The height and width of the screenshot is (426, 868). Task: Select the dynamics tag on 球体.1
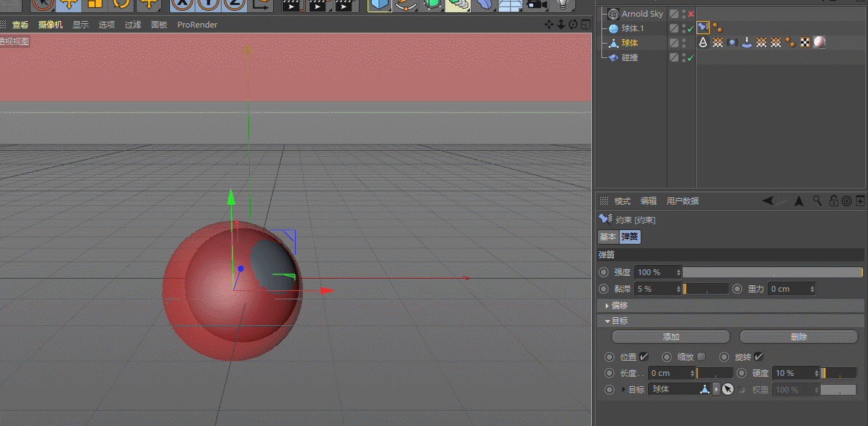(x=717, y=28)
